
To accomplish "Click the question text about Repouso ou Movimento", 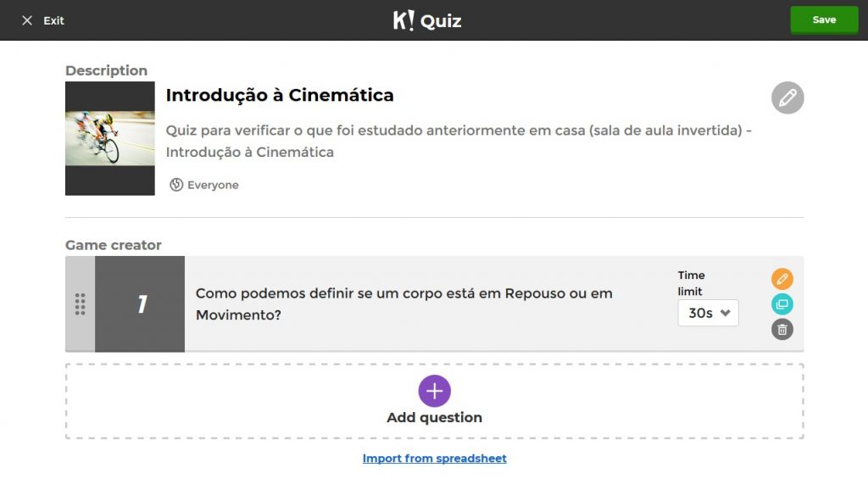I will pos(404,303).
